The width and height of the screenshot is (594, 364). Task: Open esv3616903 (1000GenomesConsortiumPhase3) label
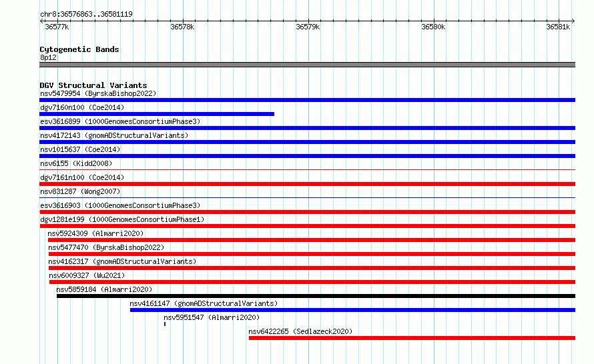click(x=120, y=205)
